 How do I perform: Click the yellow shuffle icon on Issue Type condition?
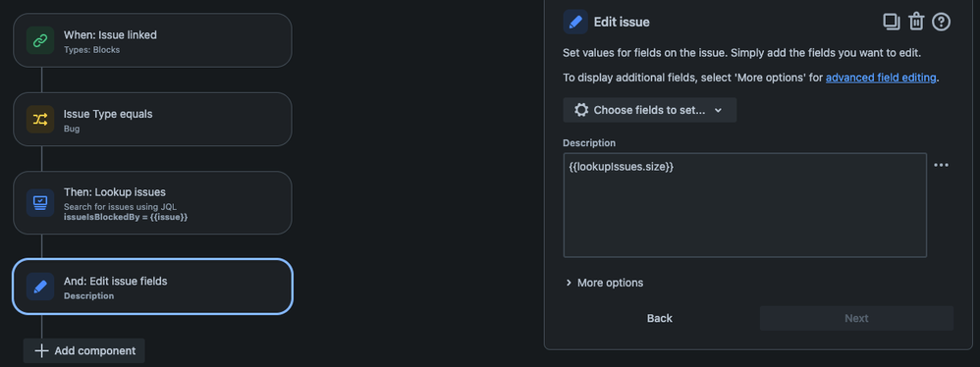[x=40, y=119]
